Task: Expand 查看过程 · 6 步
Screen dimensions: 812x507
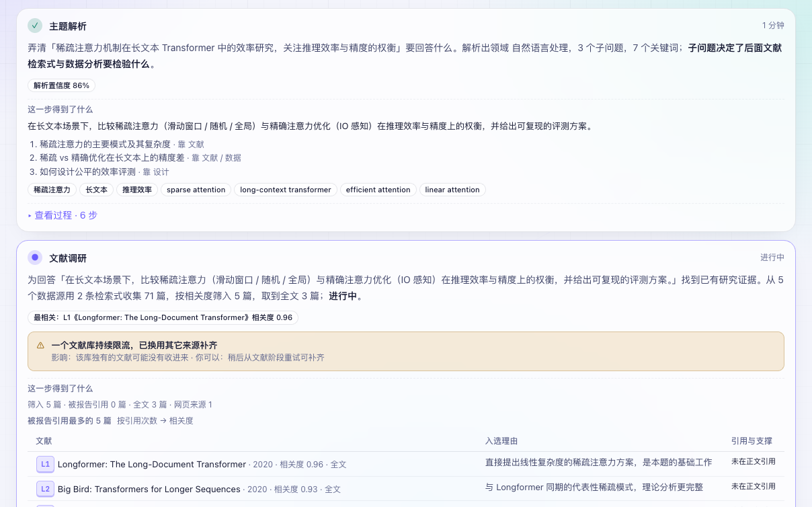Action: pos(63,215)
